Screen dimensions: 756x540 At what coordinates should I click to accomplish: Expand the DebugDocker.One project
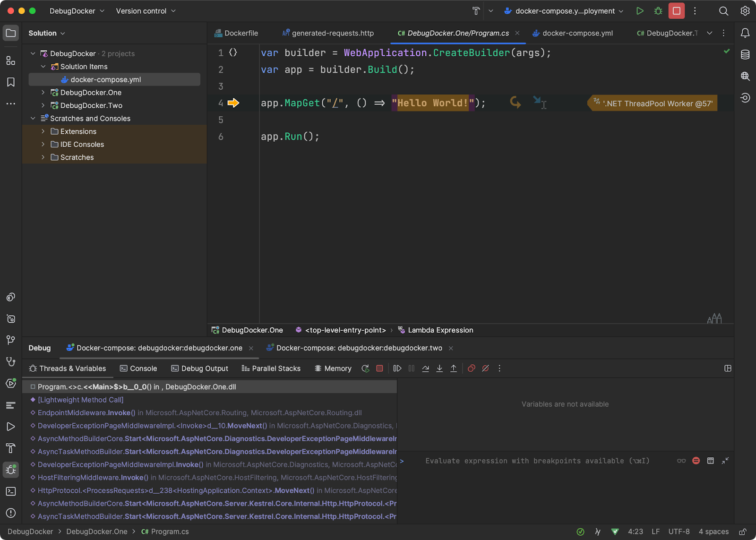(43, 93)
